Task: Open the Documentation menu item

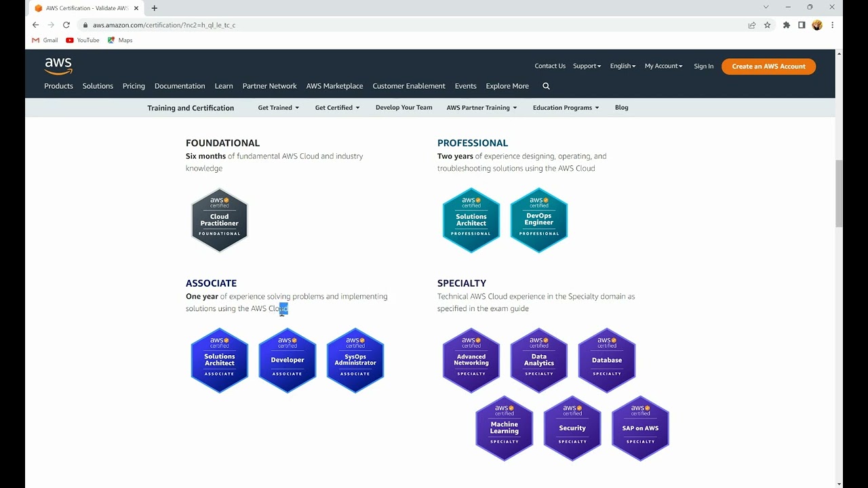Action: click(180, 86)
